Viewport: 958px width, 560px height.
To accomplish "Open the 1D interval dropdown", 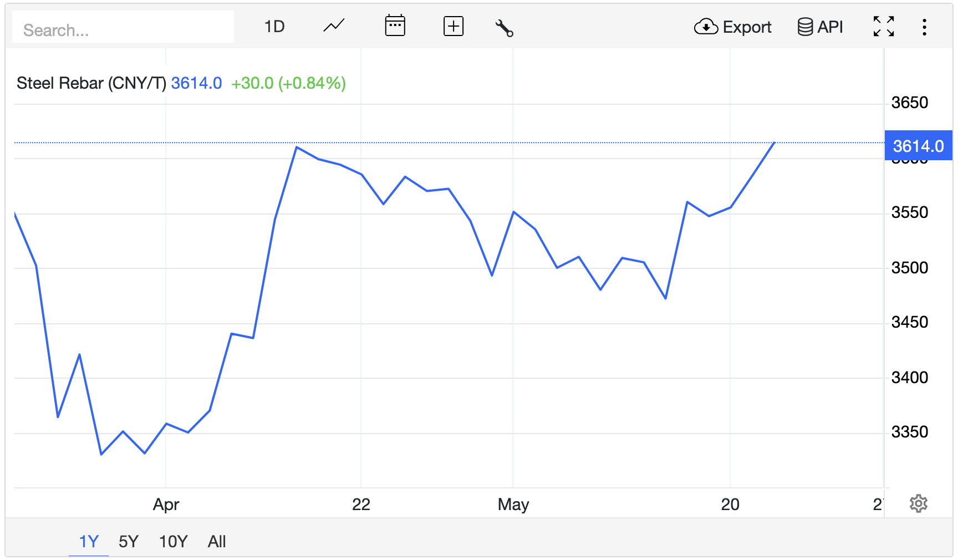I will (x=274, y=27).
